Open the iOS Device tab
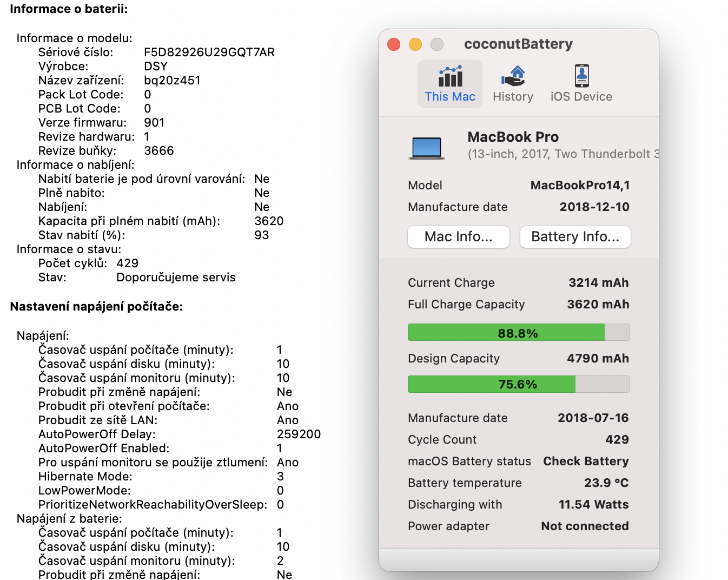 pos(581,84)
